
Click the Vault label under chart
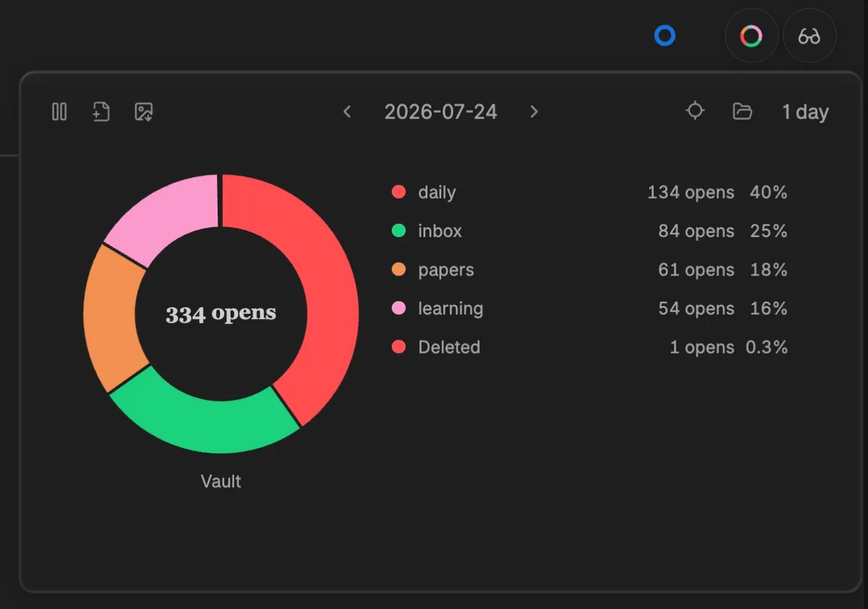(x=221, y=481)
